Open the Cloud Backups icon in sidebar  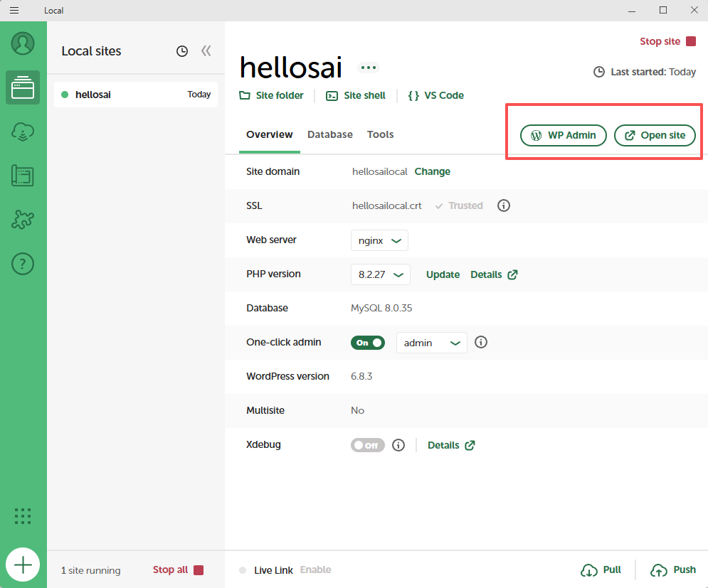click(23, 132)
